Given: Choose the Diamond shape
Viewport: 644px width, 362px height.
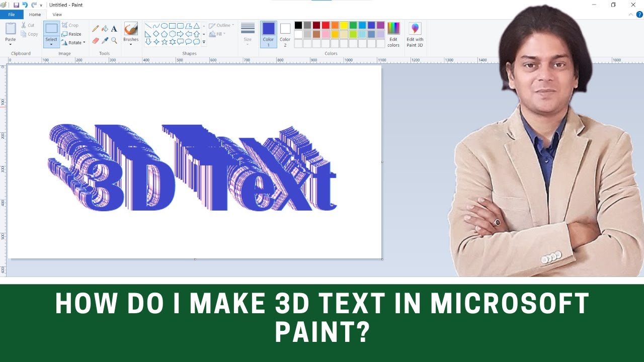Looking at the screenshot, I should [x=156, y=34].
